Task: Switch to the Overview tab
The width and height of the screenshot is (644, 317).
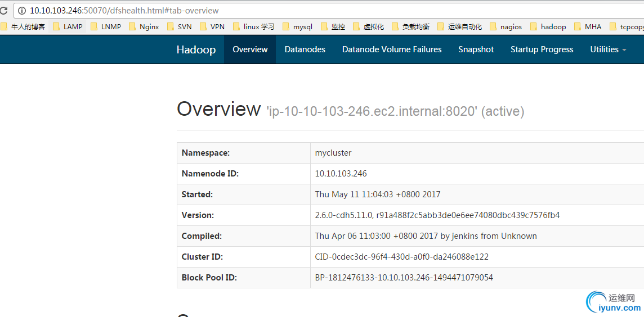Action: click(250, 49)
